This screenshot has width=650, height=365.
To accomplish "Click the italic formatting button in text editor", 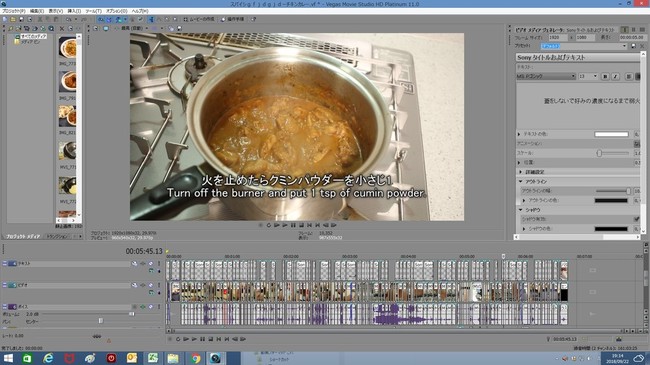I will point(615,76).
